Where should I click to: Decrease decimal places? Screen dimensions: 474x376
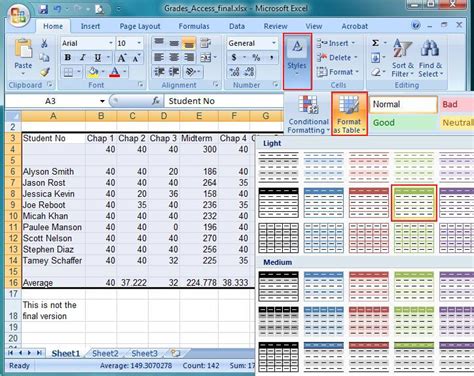click(x=249, y=72)
